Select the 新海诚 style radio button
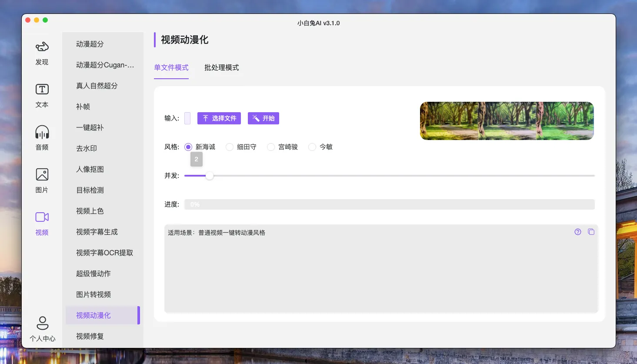Image resolution: width=637 pixels, height=364 pixels. pyautogui.click(x=188, y=147)
